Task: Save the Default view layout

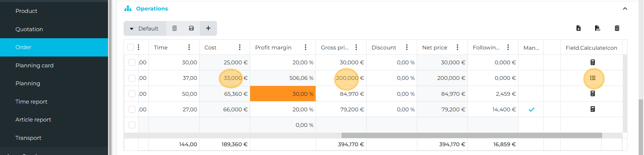Action: tap(191, 28)
